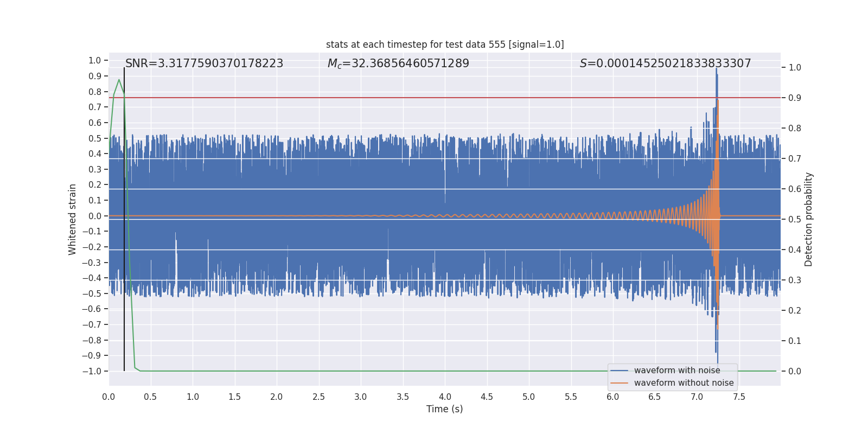Click the 'Whitened strain' y-axis label
The height and width of the screenshot is (434, 868).
click(73, 219)
